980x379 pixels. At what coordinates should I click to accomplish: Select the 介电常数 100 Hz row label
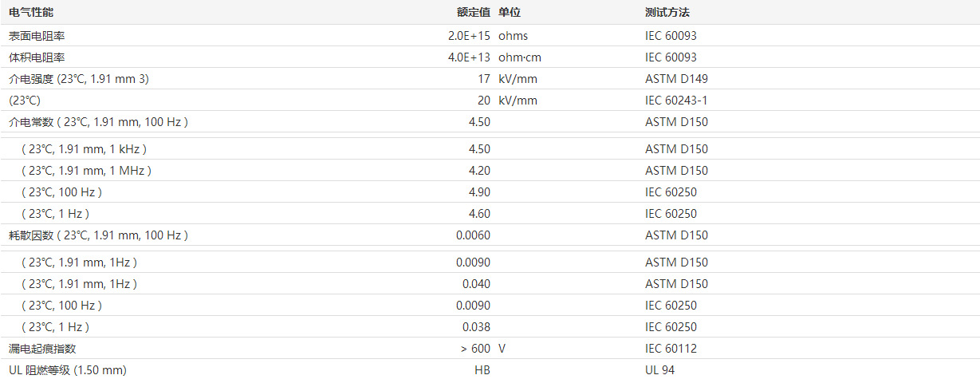97,122
